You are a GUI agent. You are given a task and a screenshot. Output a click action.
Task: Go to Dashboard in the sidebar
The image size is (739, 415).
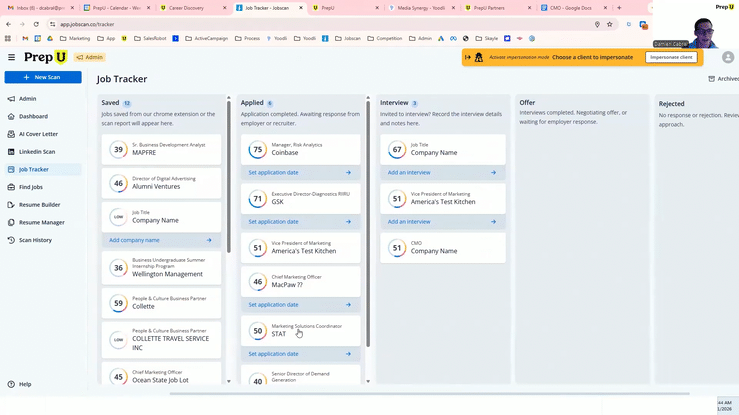point(33,116)
